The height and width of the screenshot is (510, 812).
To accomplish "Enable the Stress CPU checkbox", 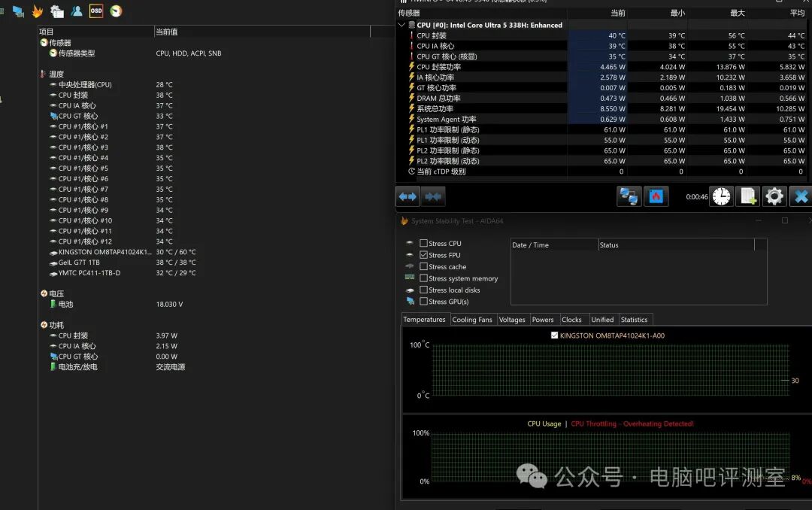I will coord(424,244).
